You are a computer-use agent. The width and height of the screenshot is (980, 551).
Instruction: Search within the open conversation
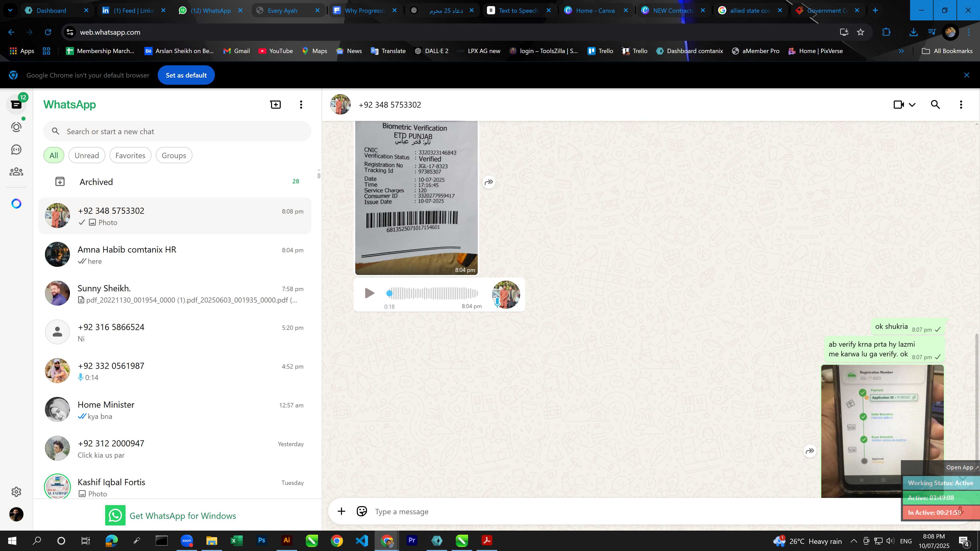tap(935, 105)
